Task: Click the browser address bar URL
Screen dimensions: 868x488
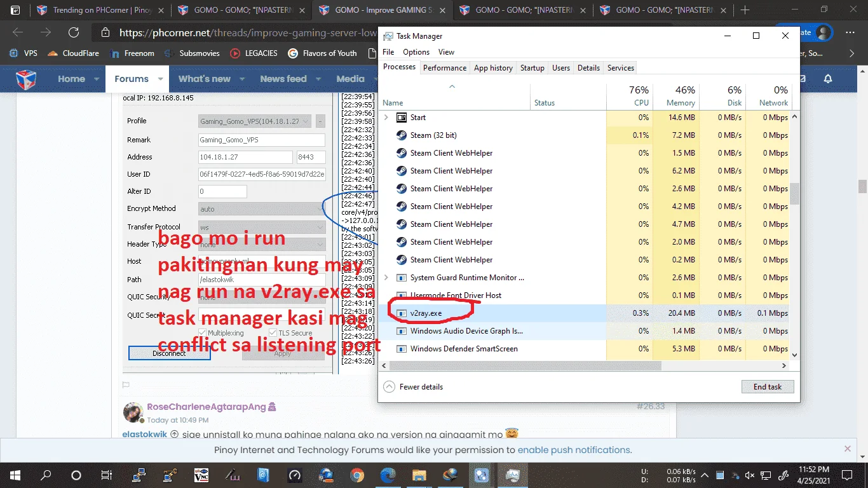Action: click(248, 33)
